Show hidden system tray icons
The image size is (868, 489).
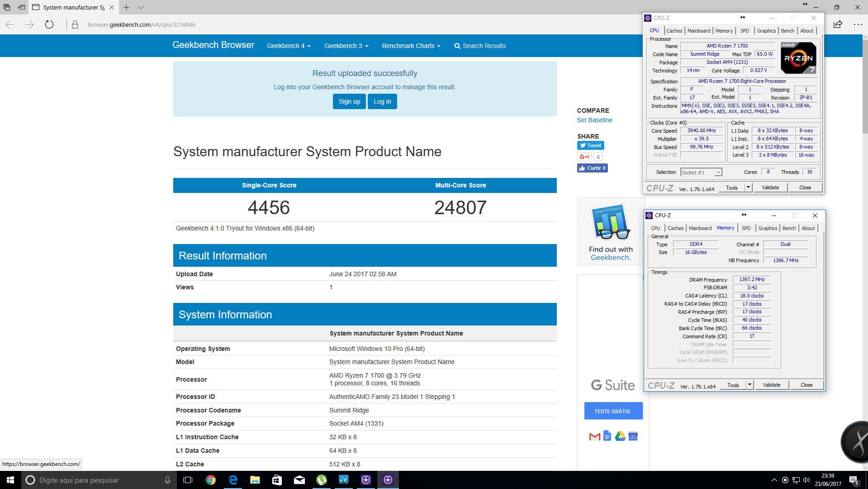point(774,480)
